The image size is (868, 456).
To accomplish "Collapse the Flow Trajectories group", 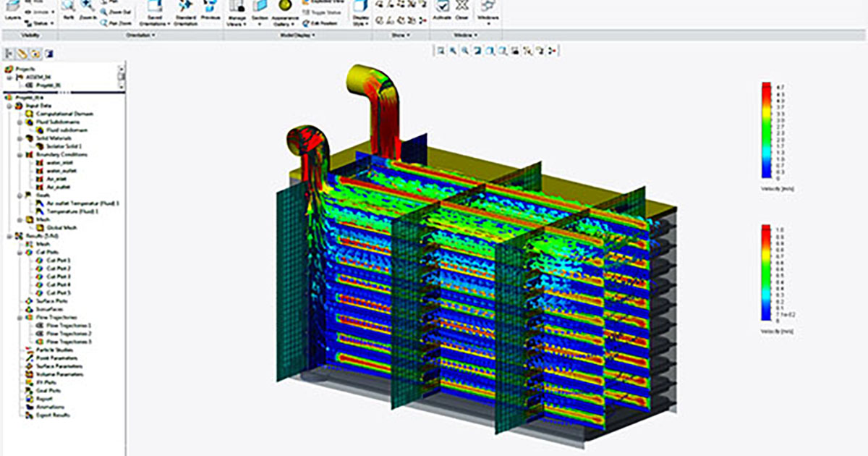I will [19, 316].
